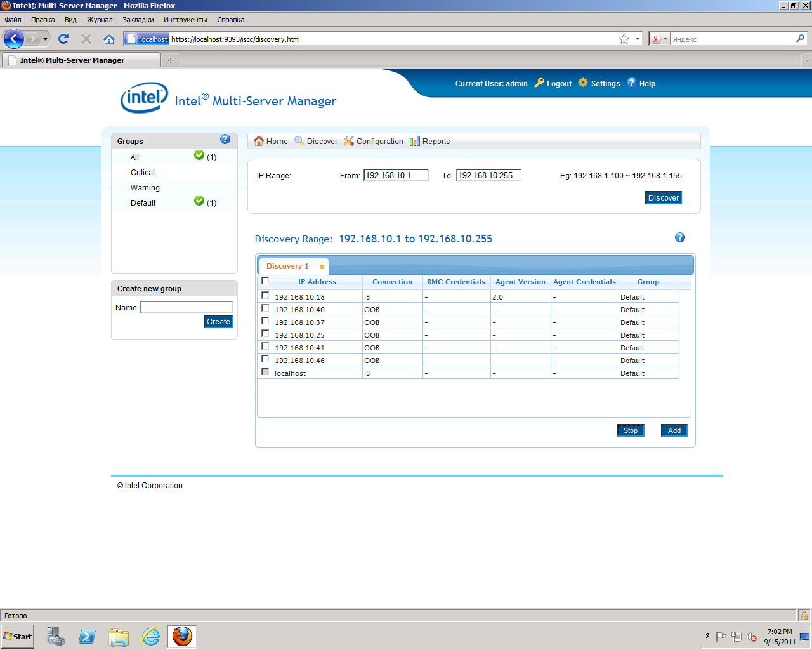Click the Discovery Range help icon
This screenshot has height=650, width=812.
tap(679, 237)
